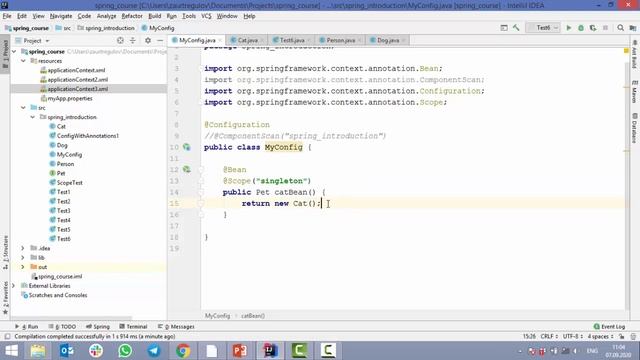Select myApp.properties file
640x360 pixels.
tap(70, 98)
